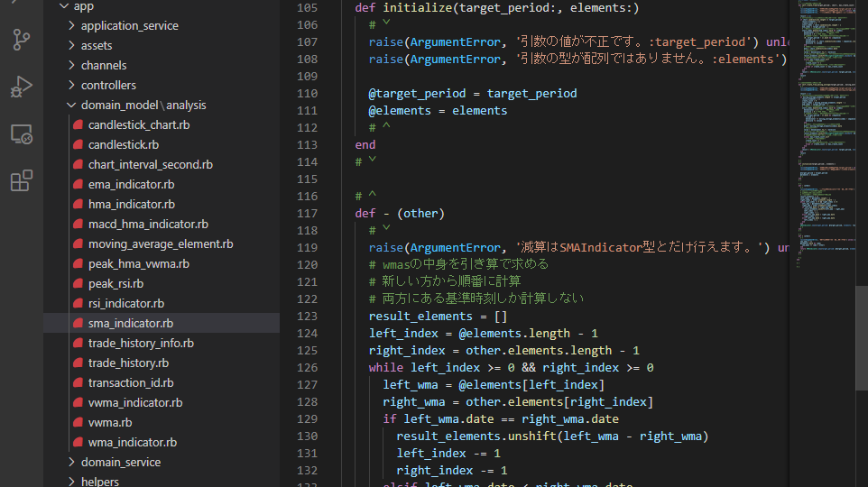Collapse the domain_model\analysis folder

71,105
